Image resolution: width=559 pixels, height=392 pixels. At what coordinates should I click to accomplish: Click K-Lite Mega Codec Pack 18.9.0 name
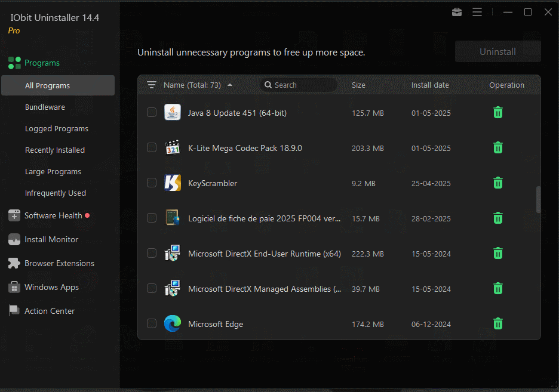[x=245, y=148]
